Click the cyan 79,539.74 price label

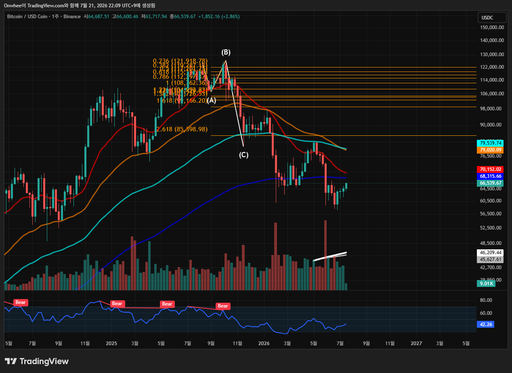point(490,143)
